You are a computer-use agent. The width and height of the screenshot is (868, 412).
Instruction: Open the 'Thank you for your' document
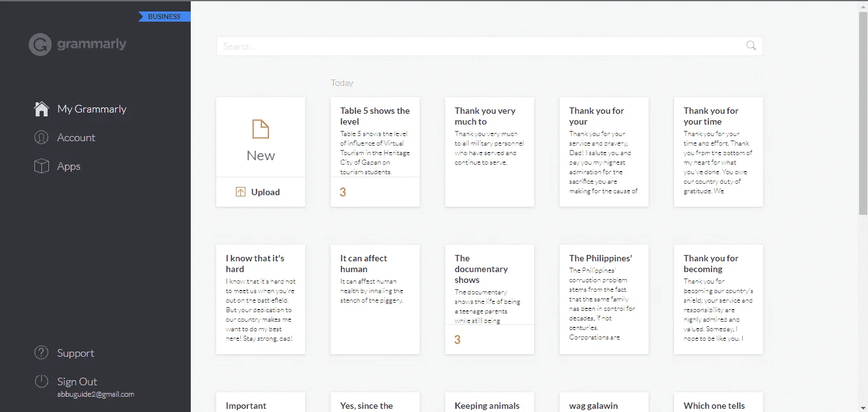[604, 152]
